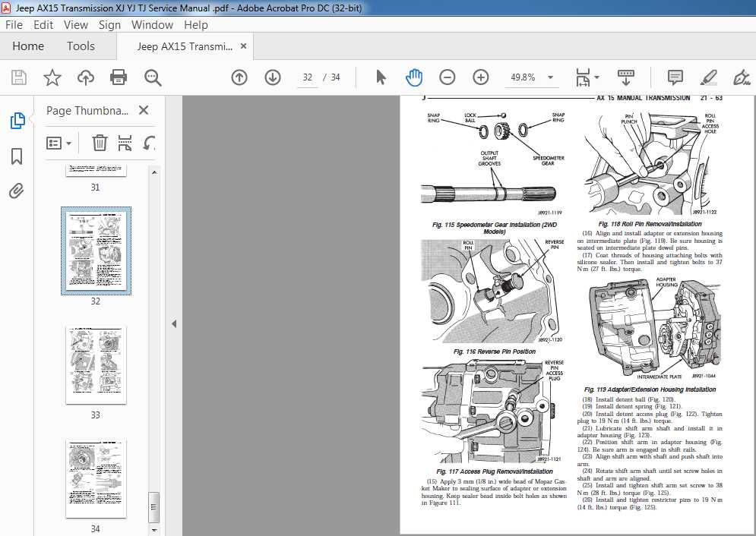Click the scrolling mode read icon
Image resolution: width=756 pixels, height=536 pixels.
point(626,77)
